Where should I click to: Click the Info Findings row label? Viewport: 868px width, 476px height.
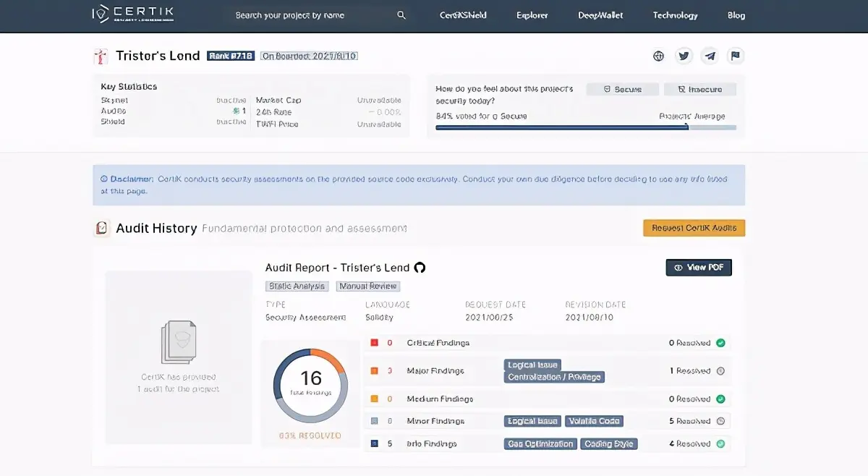[433, 444]
